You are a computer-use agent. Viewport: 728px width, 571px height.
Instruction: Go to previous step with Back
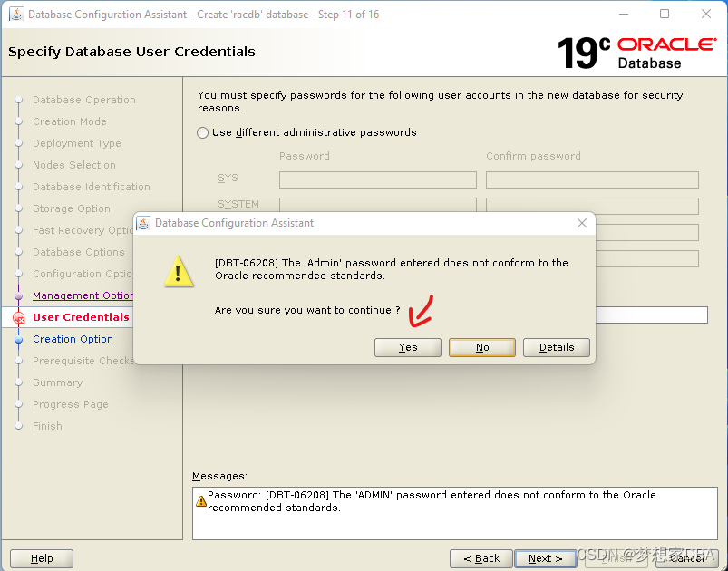[481, 558]
